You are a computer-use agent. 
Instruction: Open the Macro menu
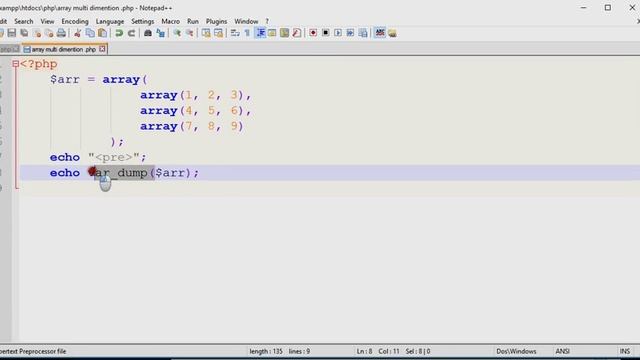pyautogui.click(x=170, y=21)
